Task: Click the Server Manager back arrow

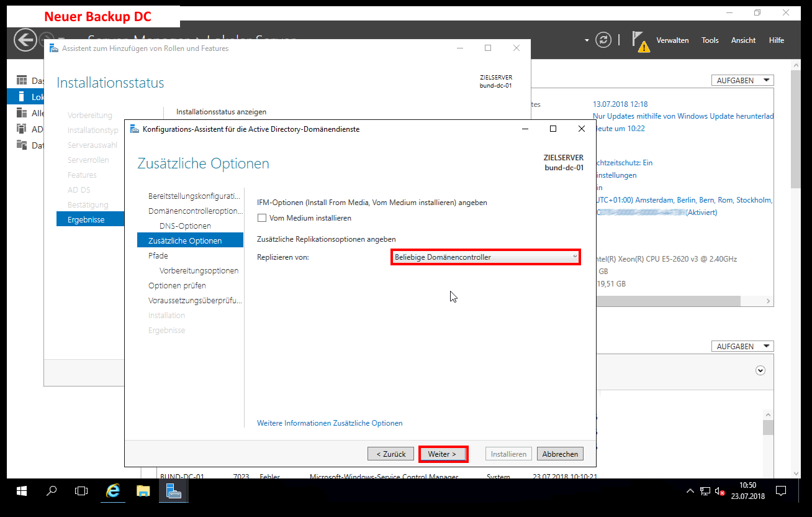Action: click(x=25, y=40)
